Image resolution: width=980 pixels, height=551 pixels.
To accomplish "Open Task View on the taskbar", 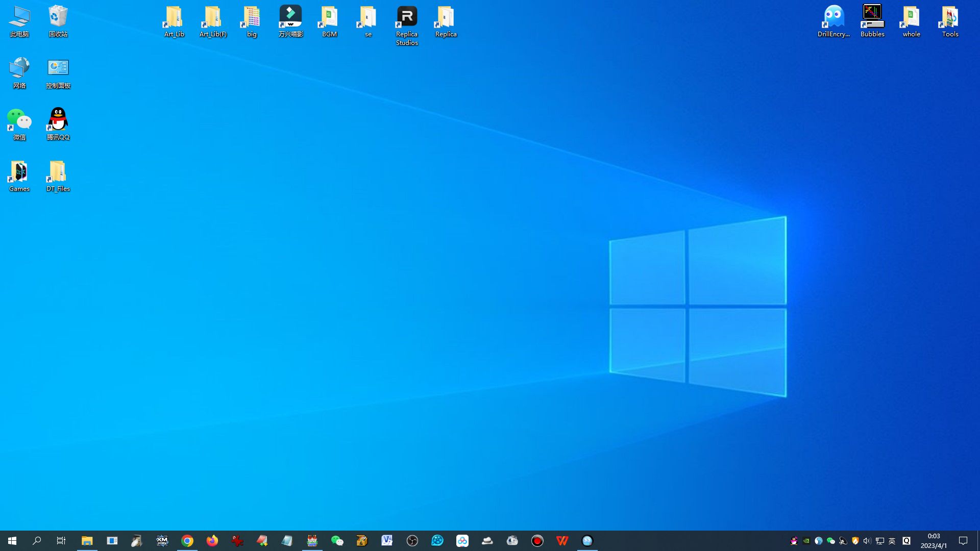I will tap(61, 541).
